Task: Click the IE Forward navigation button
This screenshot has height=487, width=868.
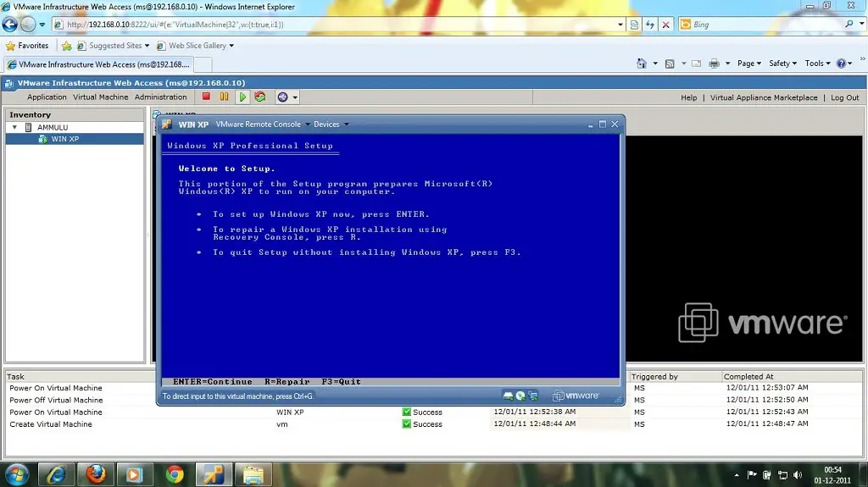Action: pyautogui.click(x=28, y=25)
